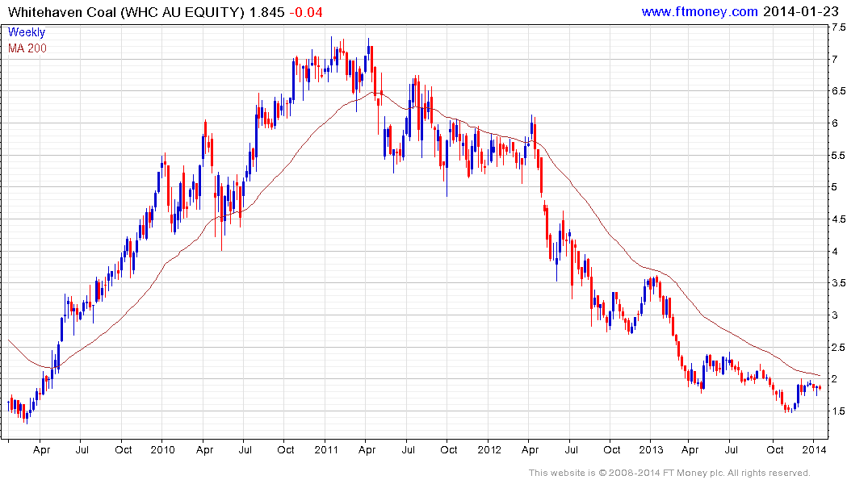
Task: Click the Apr label right after 2012
Action: pyautogui.click(x=530, y=450)
